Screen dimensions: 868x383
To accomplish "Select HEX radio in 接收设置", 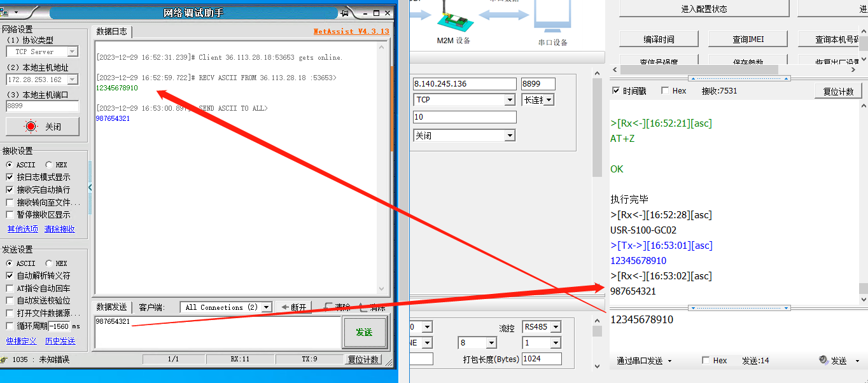I will point(49,165).
